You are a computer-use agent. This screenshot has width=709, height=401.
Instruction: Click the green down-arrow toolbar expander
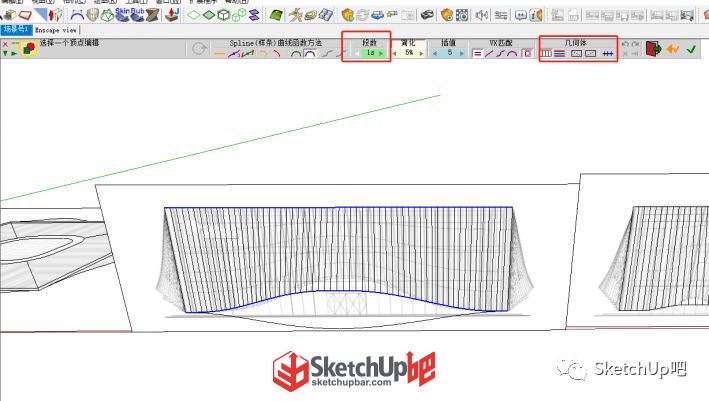click(x=5, y=53)
